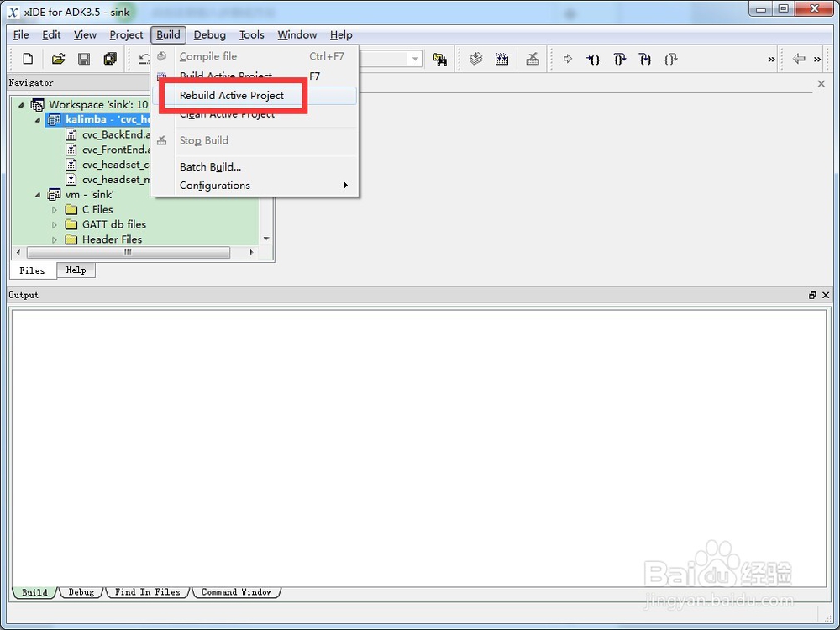Click the Back navigation arrow icon

pyautogui.click(x=799, y=59)
